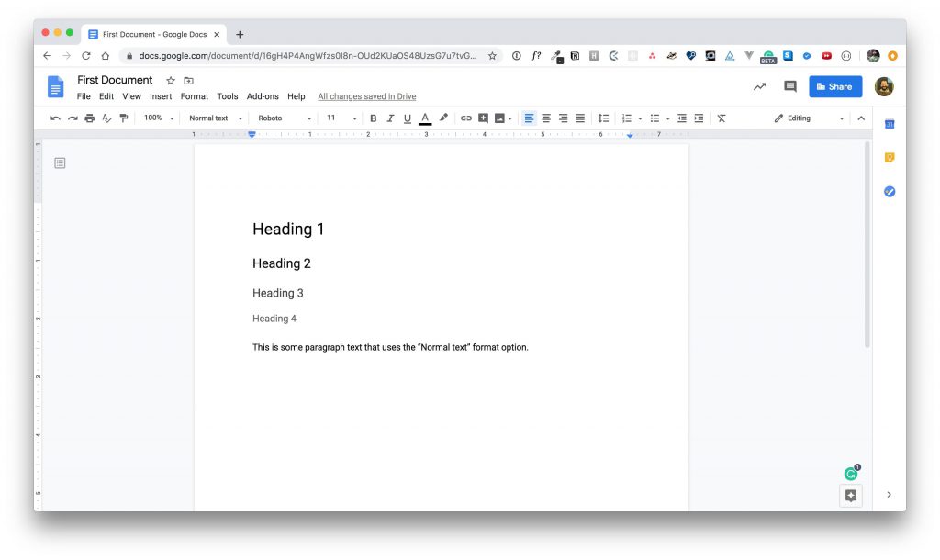The height and width of the screenshot is (560, 940).
Task: Enable the bulleted list
Action: [x=655, y=118]
